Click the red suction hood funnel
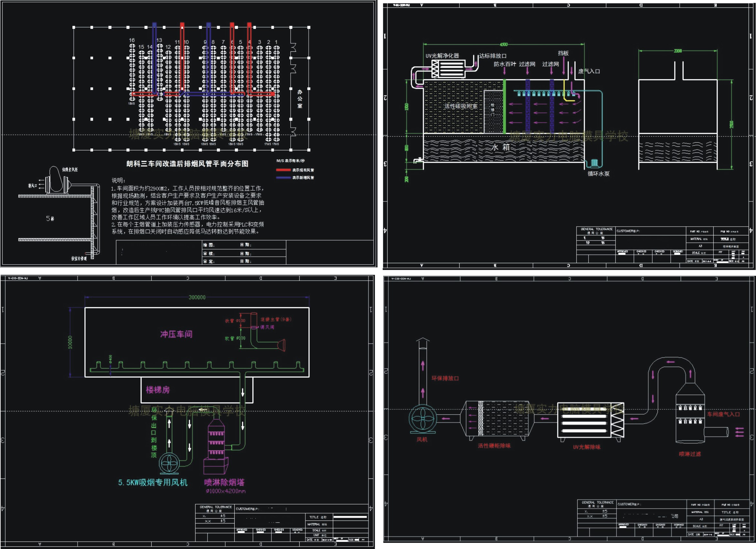This screenshot has height=549, width=756. coord(282,345)
